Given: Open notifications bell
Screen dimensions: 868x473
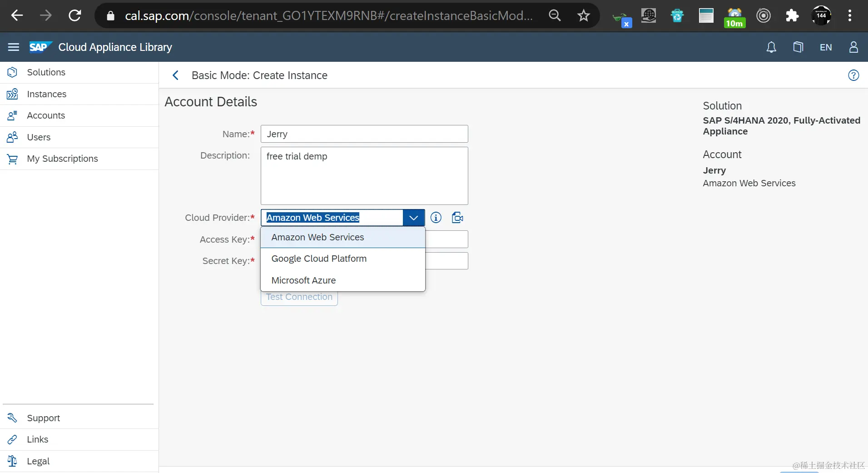Looking at the screenshot, I should (771, 47).
